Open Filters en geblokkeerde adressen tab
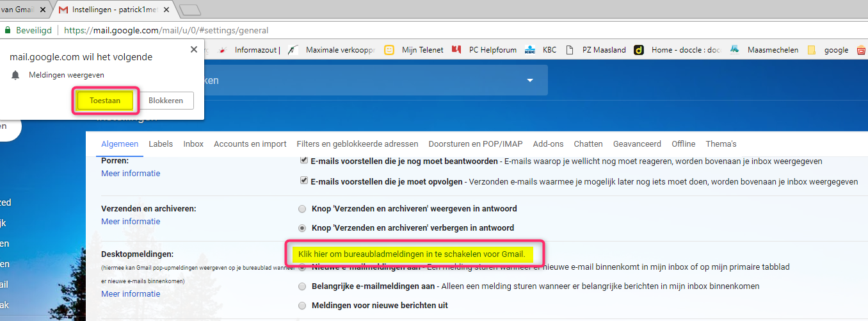The width and height of the screenshot is (868, 321). [357, 144]
